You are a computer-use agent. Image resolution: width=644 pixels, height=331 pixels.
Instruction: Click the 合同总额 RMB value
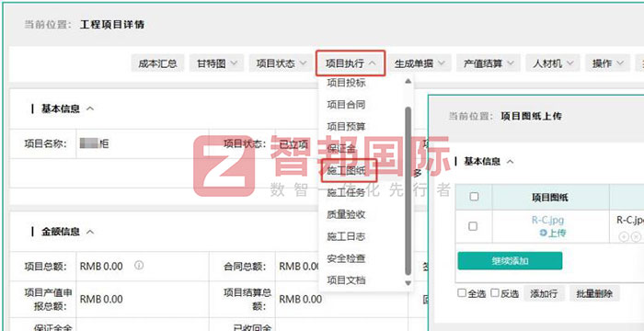299,266
